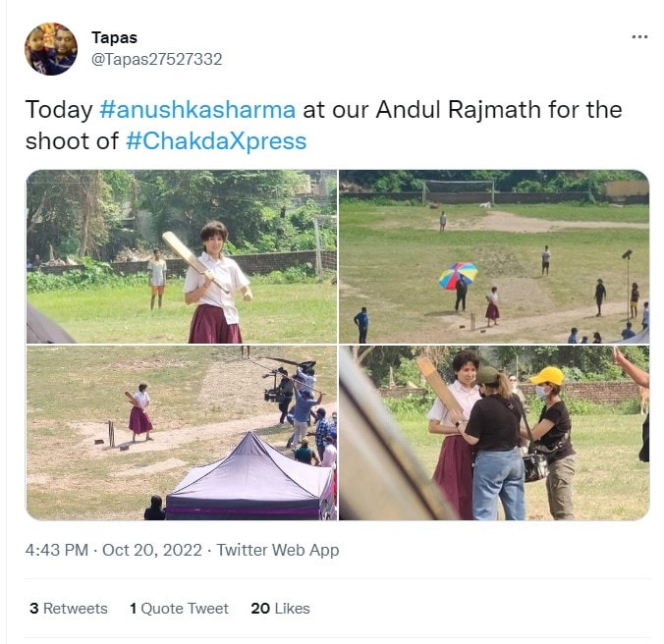
Task: Select the camera operator in bottom-left photo
Action: [x=283, y=395]
